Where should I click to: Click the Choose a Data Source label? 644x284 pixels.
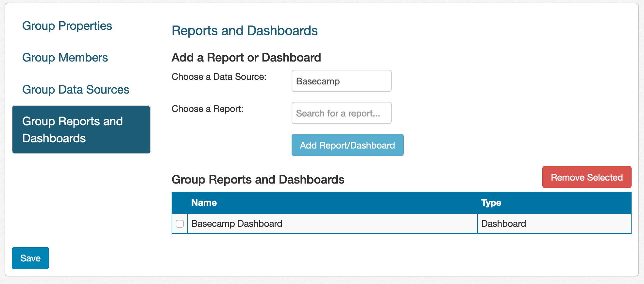coord(219,77)
